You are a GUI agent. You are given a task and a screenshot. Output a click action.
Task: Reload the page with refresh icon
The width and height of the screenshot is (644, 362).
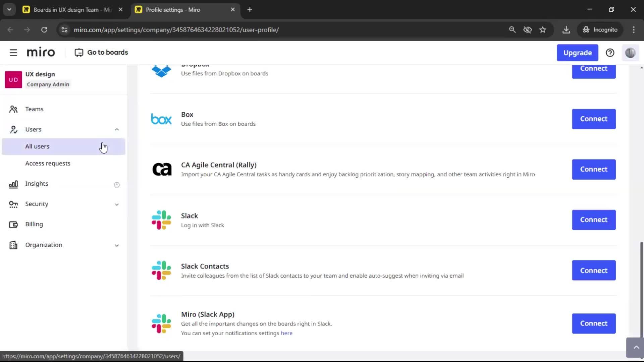[44, 30]
